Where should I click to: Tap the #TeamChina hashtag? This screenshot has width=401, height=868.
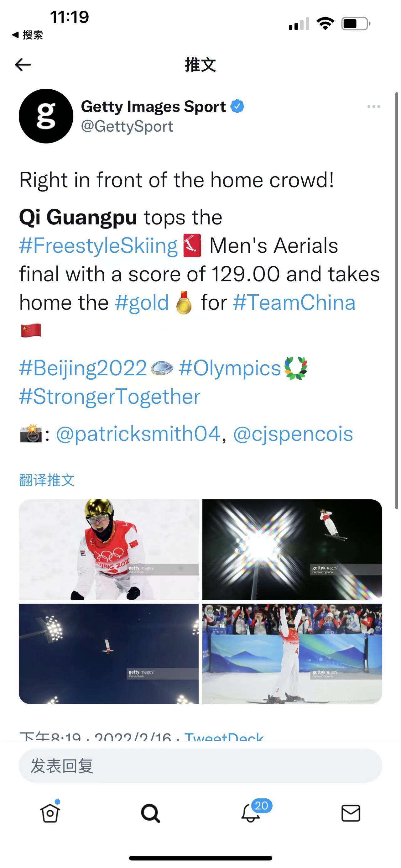294,302
